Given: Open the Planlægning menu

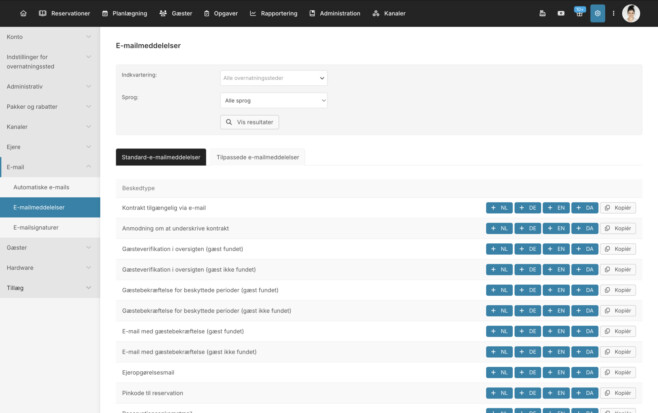Looking at the screenshot, I should point(125,13).
